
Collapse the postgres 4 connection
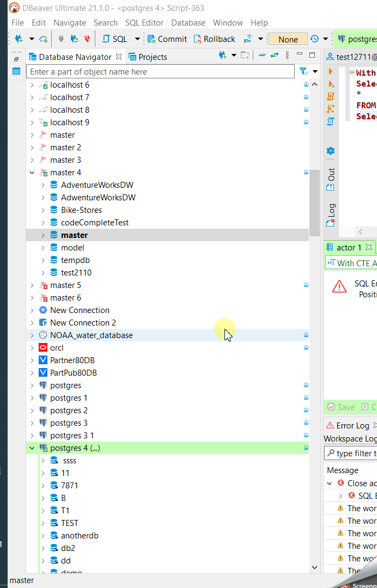point(32,448)
